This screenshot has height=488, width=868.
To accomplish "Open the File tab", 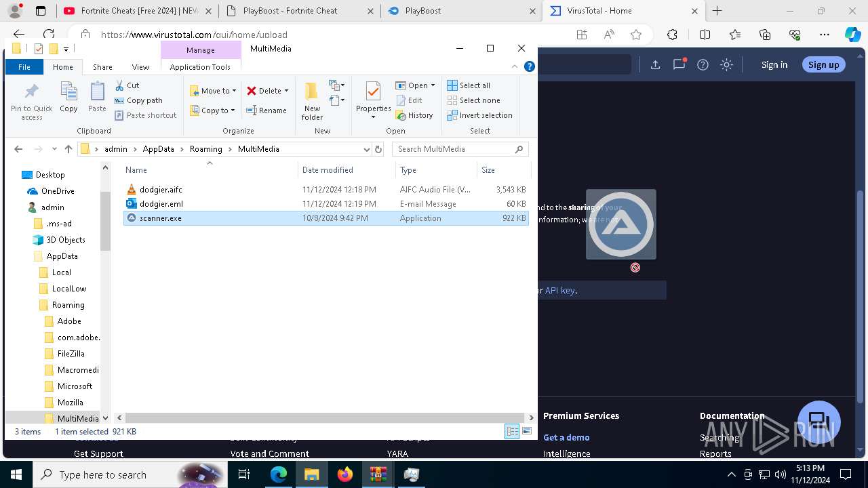I will click(x=24, y=67).
